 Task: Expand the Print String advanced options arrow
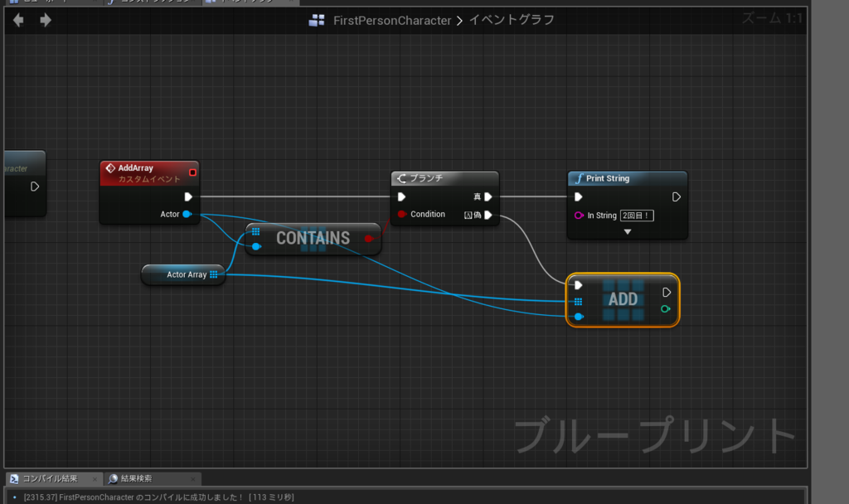click(626, 230)
